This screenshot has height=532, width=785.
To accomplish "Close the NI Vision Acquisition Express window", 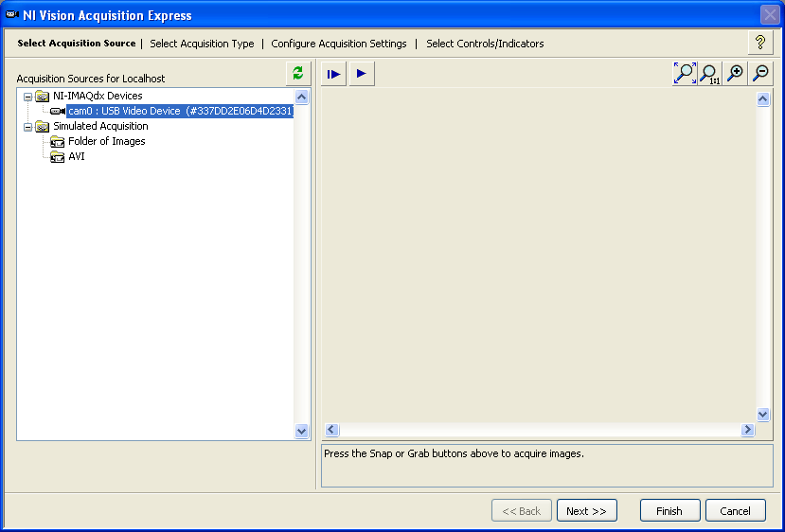I will tap(770, 15).
